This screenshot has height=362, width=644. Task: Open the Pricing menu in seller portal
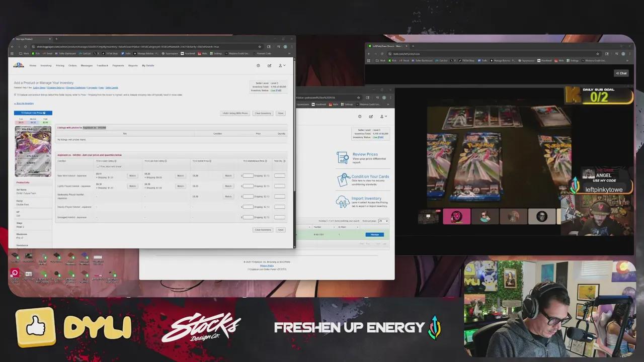pos(60,65)
